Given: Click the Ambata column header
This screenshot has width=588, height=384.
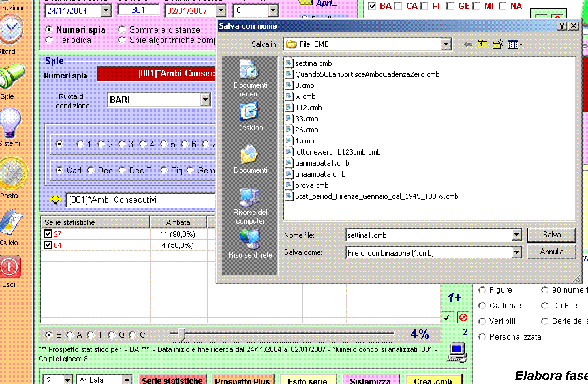Looking at the screenshot, I should pos(178,222).
